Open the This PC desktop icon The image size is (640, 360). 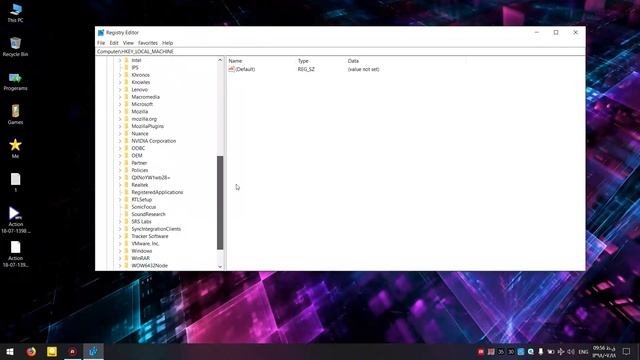click(16, 13)
